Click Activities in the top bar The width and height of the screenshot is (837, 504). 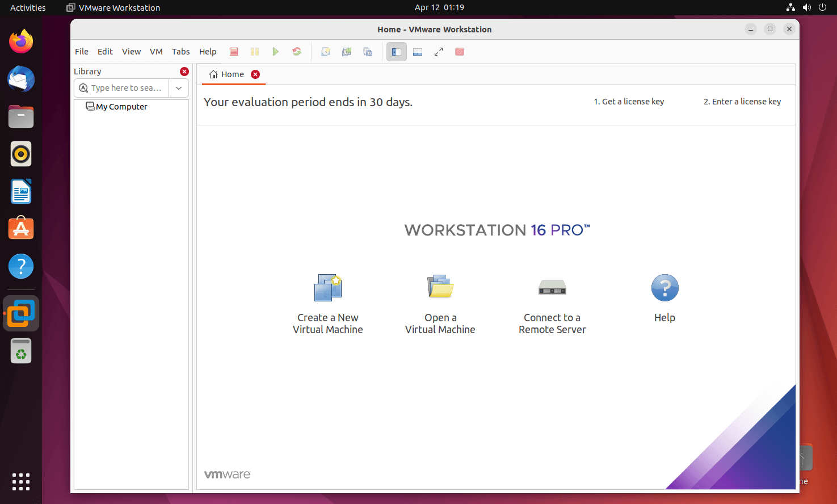click(x=28, y=7)
